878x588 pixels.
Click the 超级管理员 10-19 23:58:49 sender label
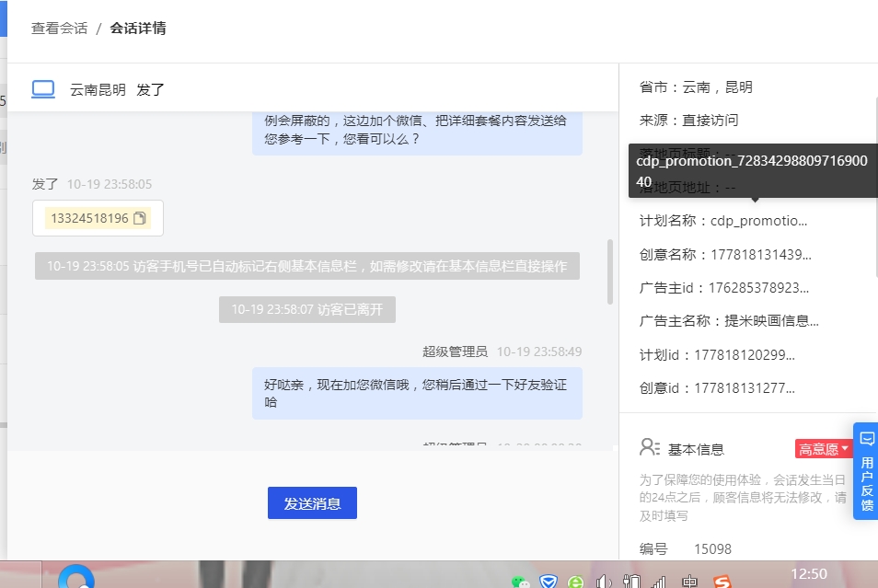(x=503, y=352)
